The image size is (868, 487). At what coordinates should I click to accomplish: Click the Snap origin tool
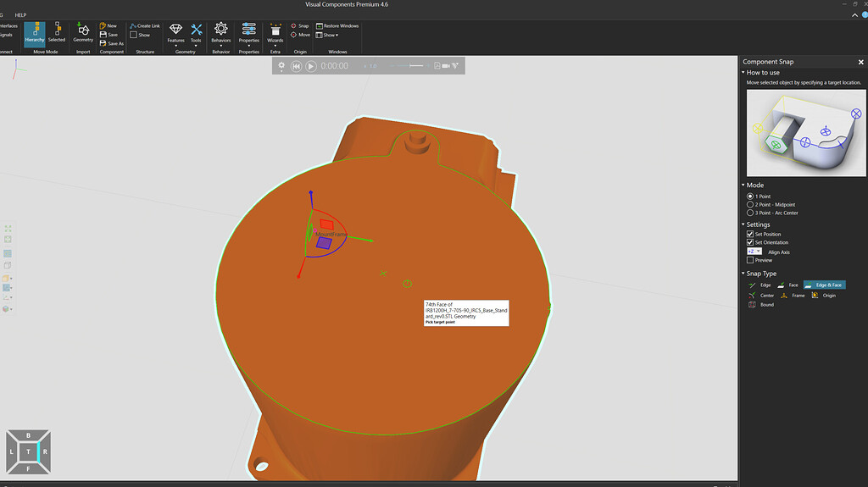(300, 25)
